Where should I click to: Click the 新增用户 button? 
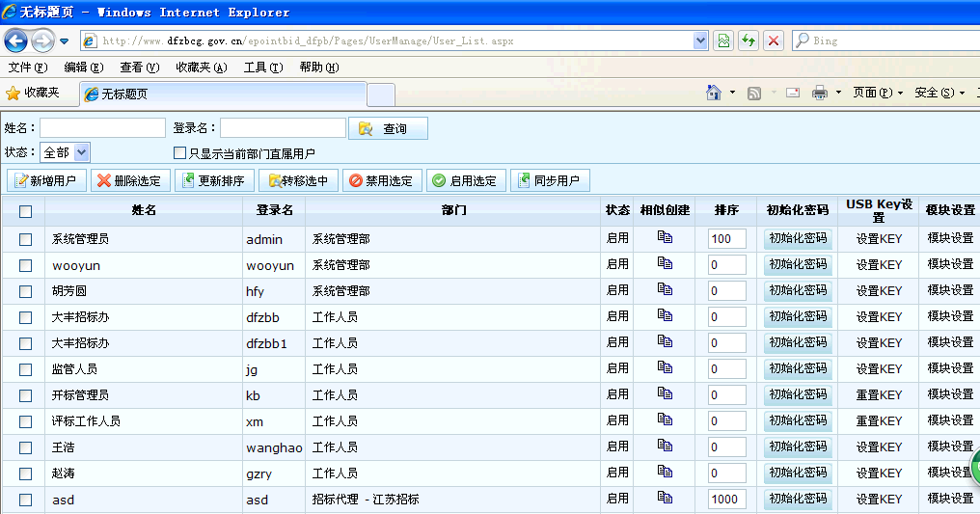pyautogui.click(x=46, y=180)
